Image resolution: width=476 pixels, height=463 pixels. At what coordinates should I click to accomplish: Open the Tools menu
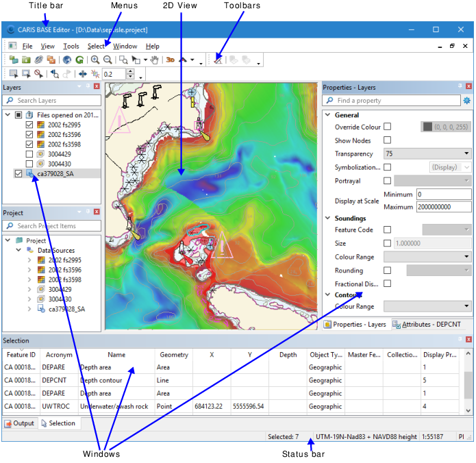click(x=71, y=47)
